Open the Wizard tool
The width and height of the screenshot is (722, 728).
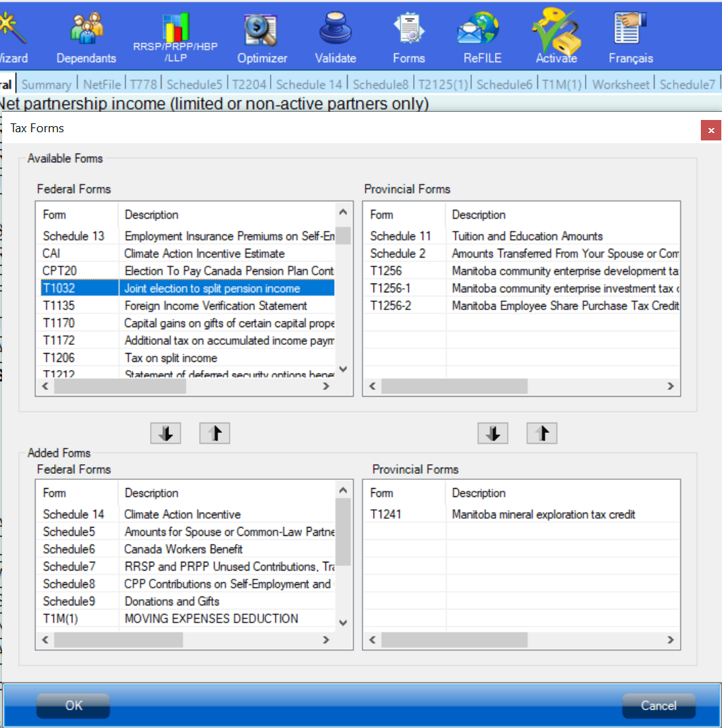tap(10, 34)
